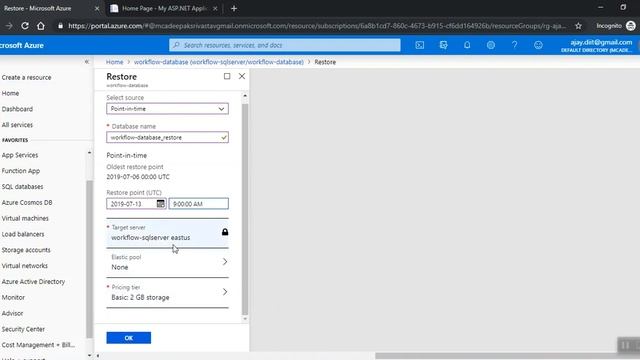Focus the restore point date field
Image resolution: width=640 pixels, height=360 pixels.
point(136,204)
